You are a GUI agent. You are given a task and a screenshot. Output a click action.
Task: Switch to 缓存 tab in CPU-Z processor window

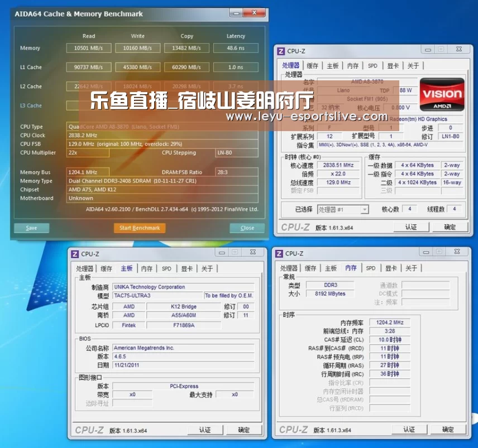click(313, 66)
